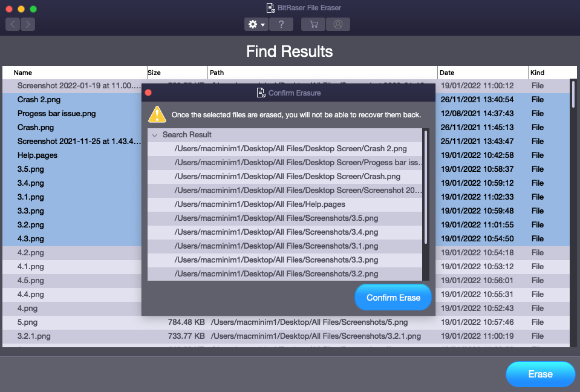Select 4.4.png in the Name column

pos(31,295)
